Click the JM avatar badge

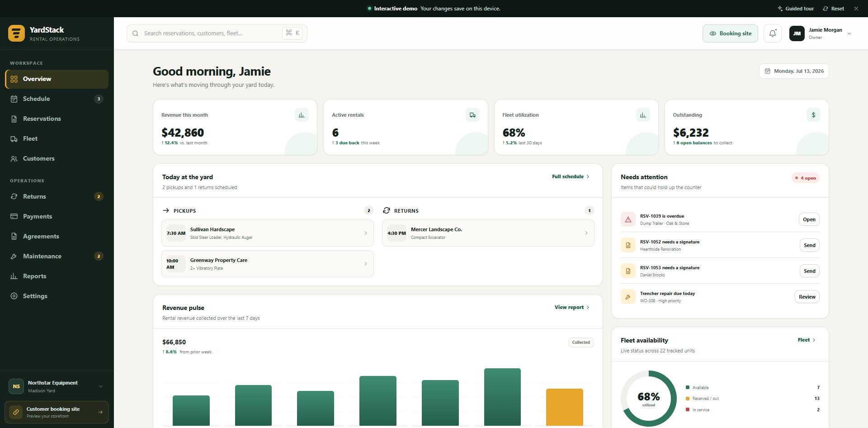(x=797, y=33)
